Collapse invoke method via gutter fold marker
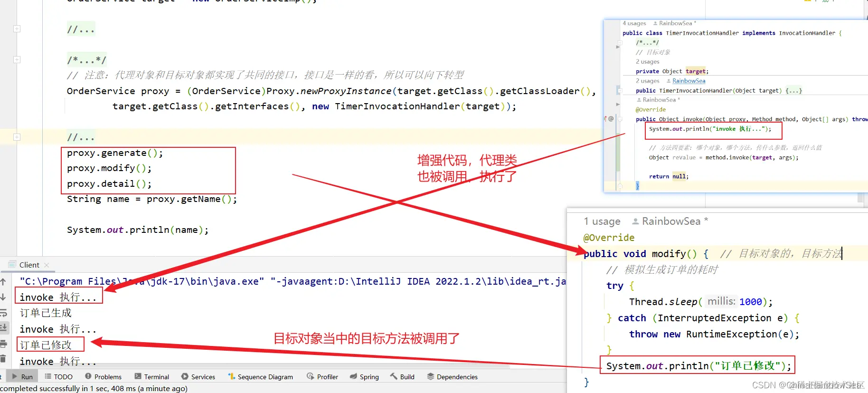 point(620,119)
